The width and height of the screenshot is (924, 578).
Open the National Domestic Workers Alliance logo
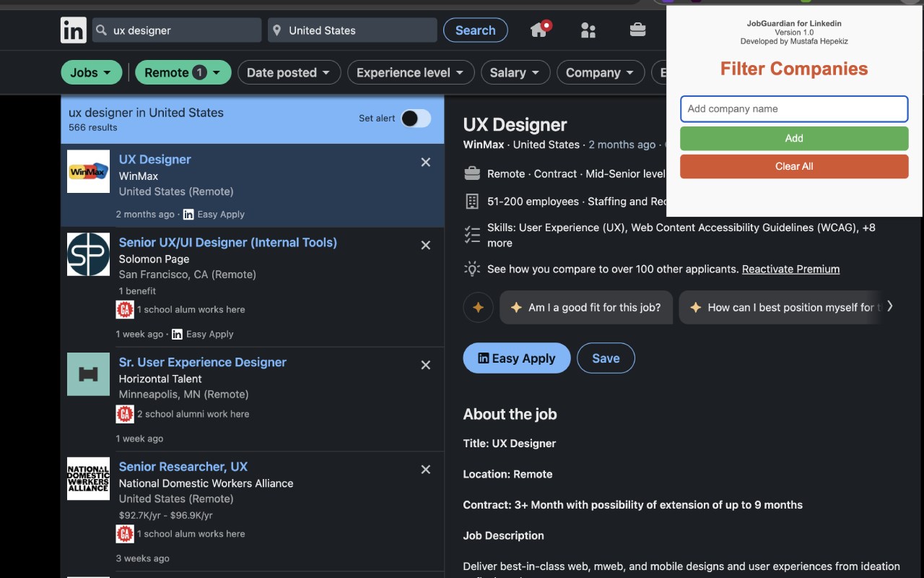coord(88,478)
